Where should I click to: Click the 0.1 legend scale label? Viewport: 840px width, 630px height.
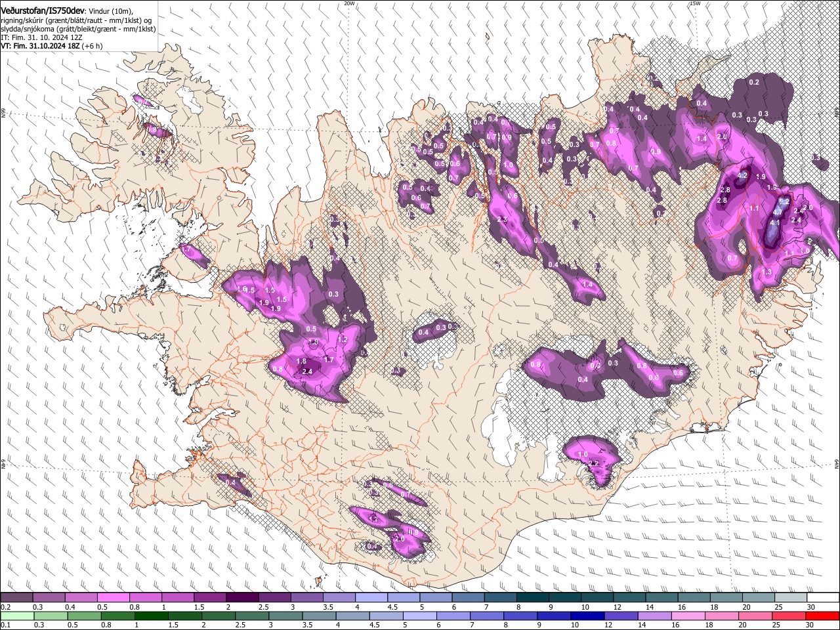5,625
